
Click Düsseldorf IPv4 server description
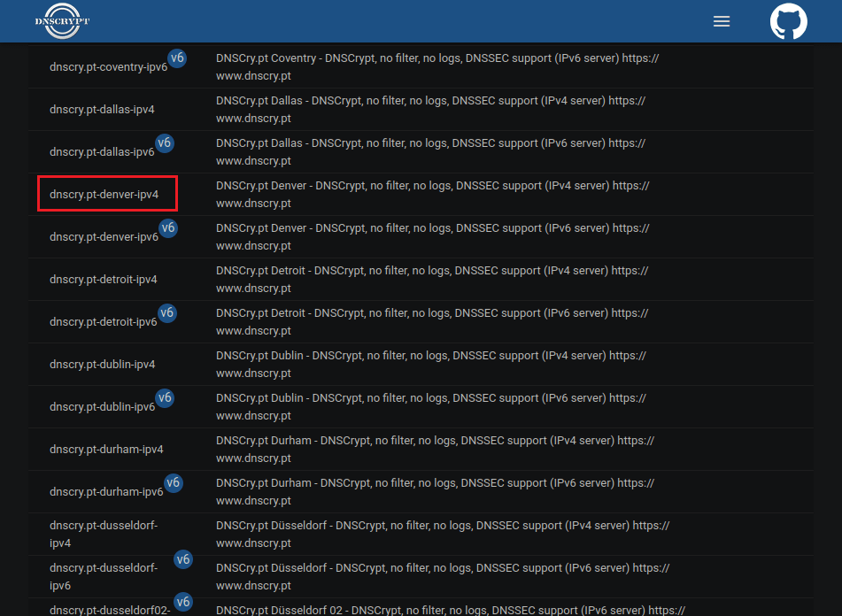443,534
